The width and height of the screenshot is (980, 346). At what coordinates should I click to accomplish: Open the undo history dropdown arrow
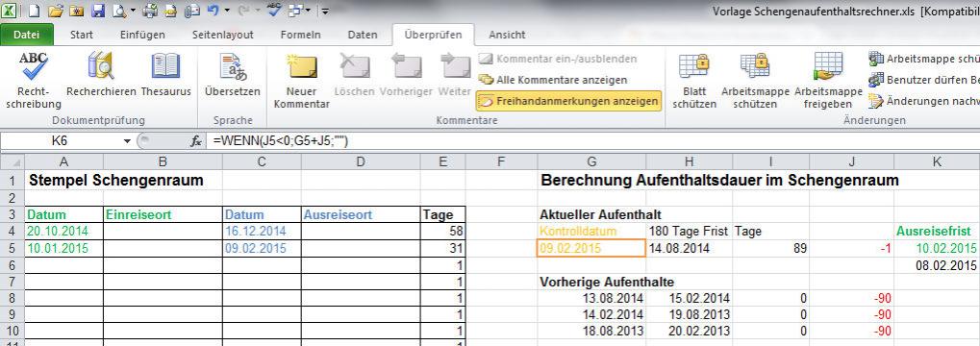tap(226, 11)
